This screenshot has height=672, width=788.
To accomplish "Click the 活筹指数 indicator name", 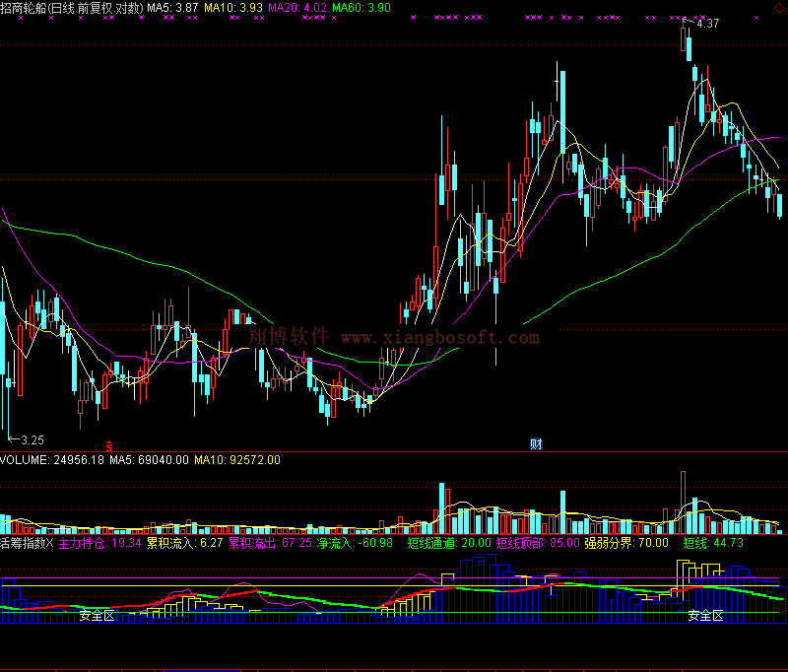I will pos(23,543).
